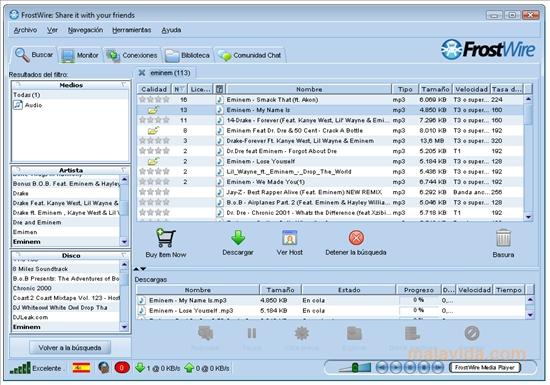This screenshot has width=550, height=385.
Task: Click the FrostWire icon in the title bar
Action: click(14, 15)
